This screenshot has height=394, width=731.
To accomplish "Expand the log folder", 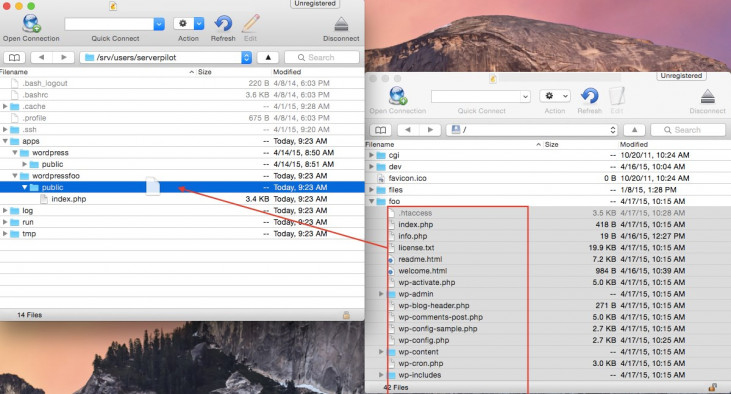I will point(5,210).
